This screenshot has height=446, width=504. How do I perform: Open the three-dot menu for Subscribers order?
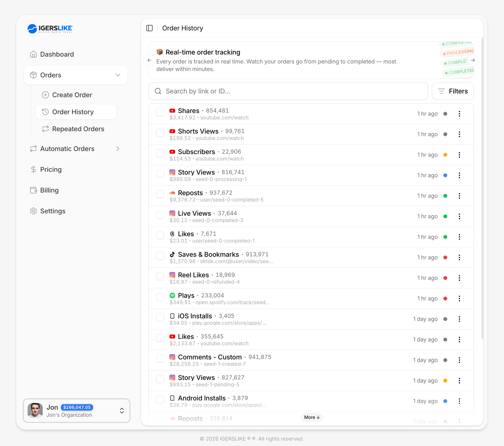459,155
